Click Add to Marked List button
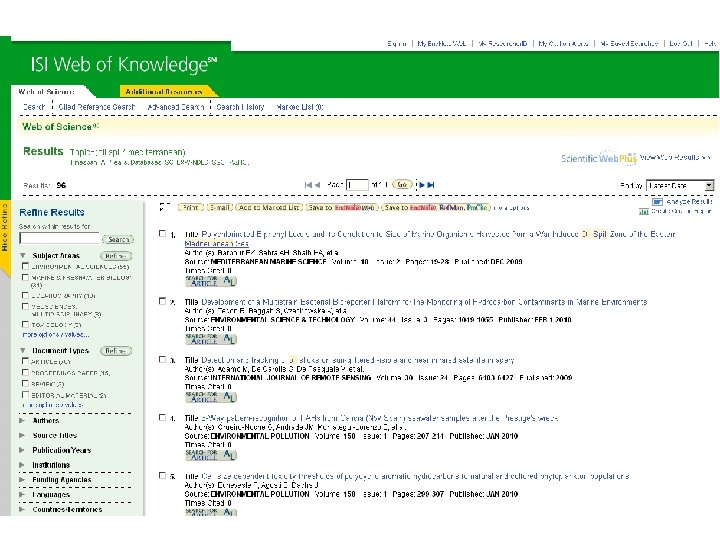720x540 pixels. 269,208
